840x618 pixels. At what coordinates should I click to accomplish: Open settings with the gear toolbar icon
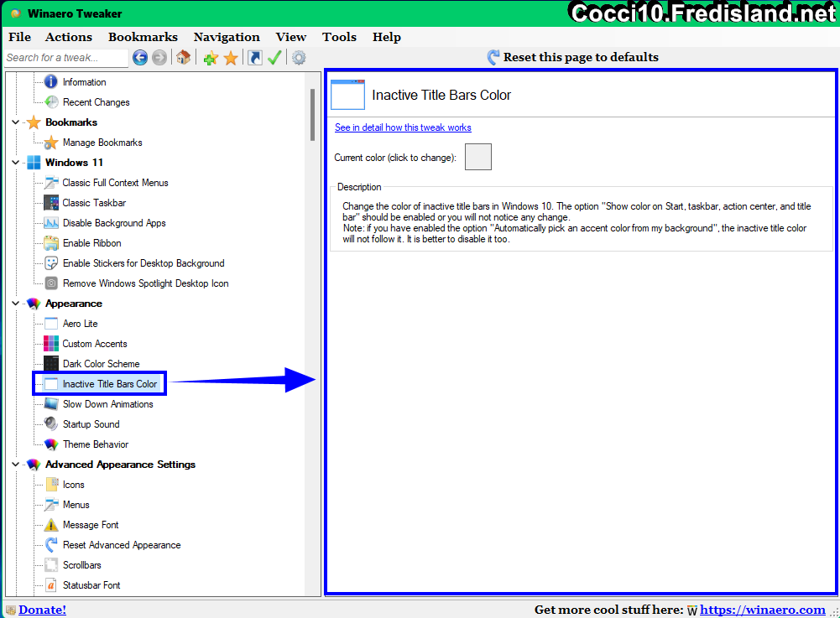[x=299, y=57]
